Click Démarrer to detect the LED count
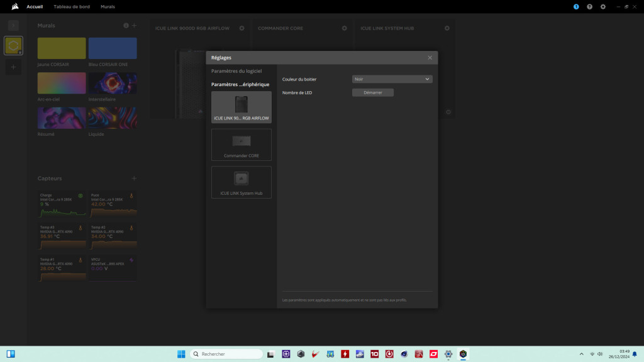The image size is (644, 362). click(x=372, y=92)
